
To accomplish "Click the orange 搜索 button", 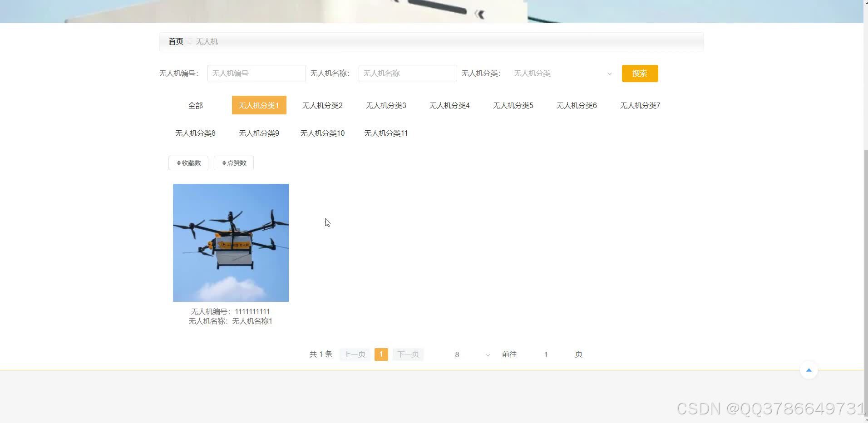I will pos(640,74).
